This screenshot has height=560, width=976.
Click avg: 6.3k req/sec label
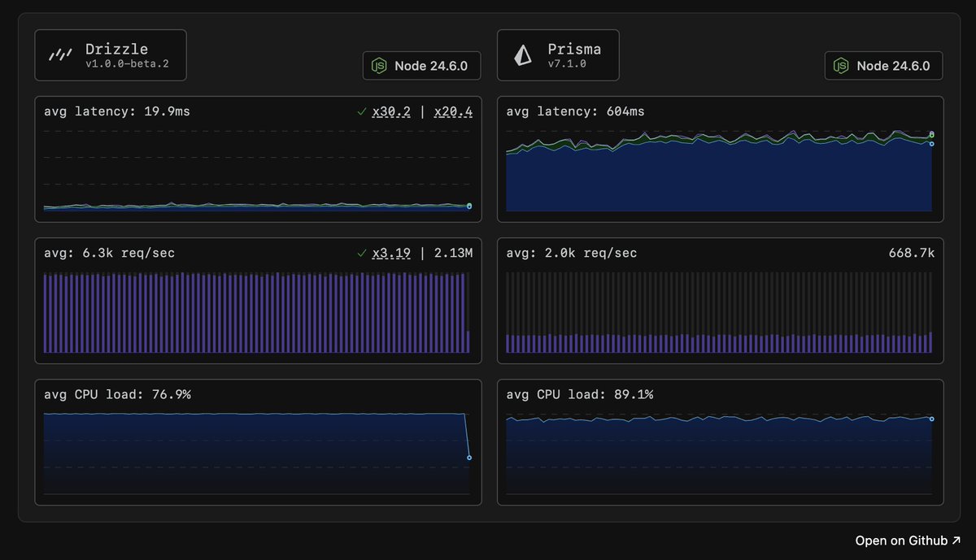[109, 254]
